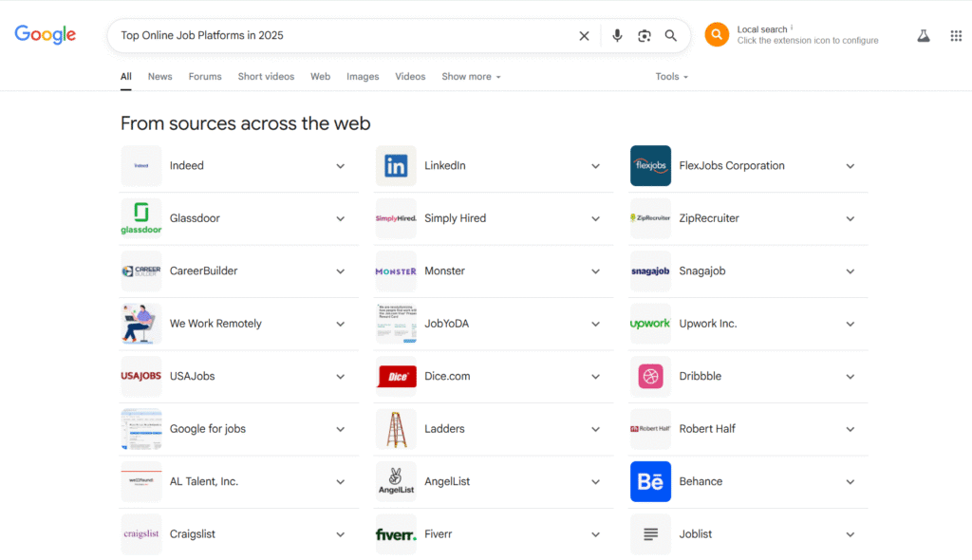Expand the Glassdoor entry chevron
This screenshot has height=560, width=972.
pyautogui.click(x=341, y=219)
